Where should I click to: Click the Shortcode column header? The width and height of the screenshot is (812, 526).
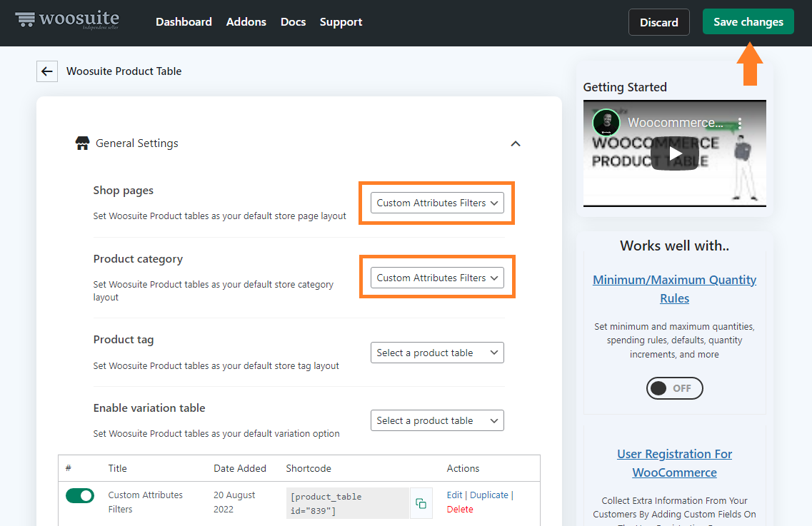tap(309, 468)
